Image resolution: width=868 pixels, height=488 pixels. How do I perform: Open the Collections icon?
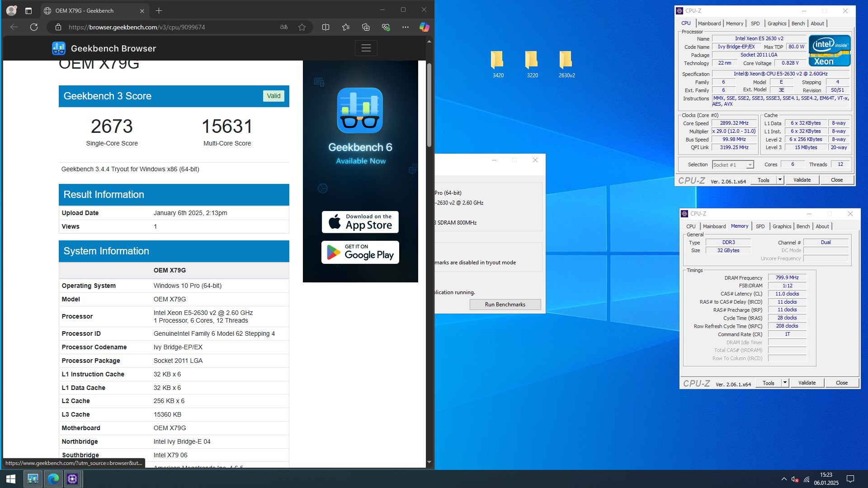pos(366,27)
